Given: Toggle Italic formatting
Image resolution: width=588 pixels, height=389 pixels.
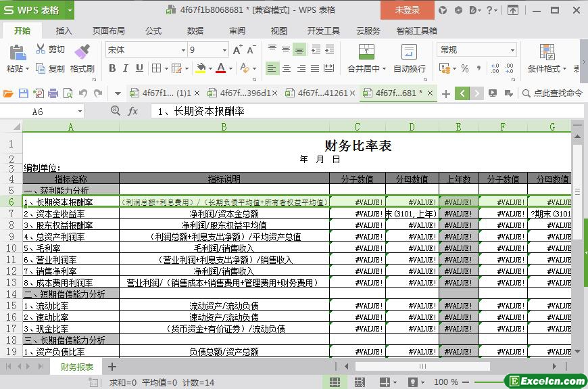Looking at the screenshot, I should [126, 68].
